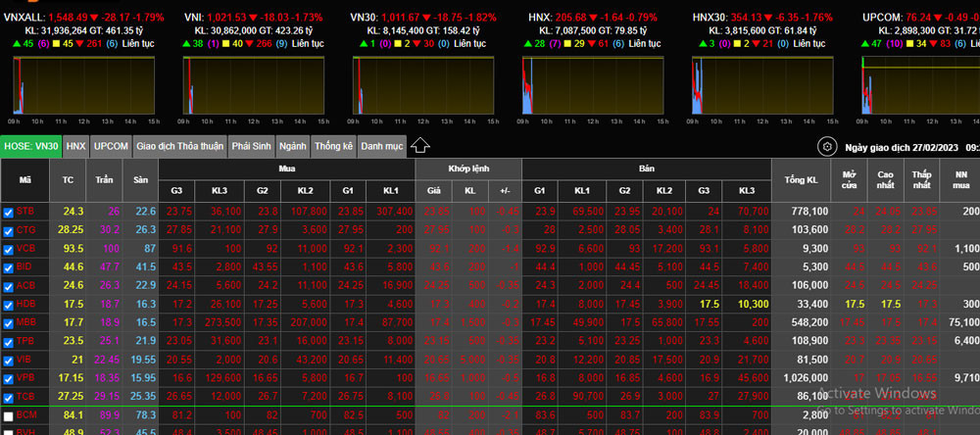Click the CTG stock symbol

[x=25, y=230]
